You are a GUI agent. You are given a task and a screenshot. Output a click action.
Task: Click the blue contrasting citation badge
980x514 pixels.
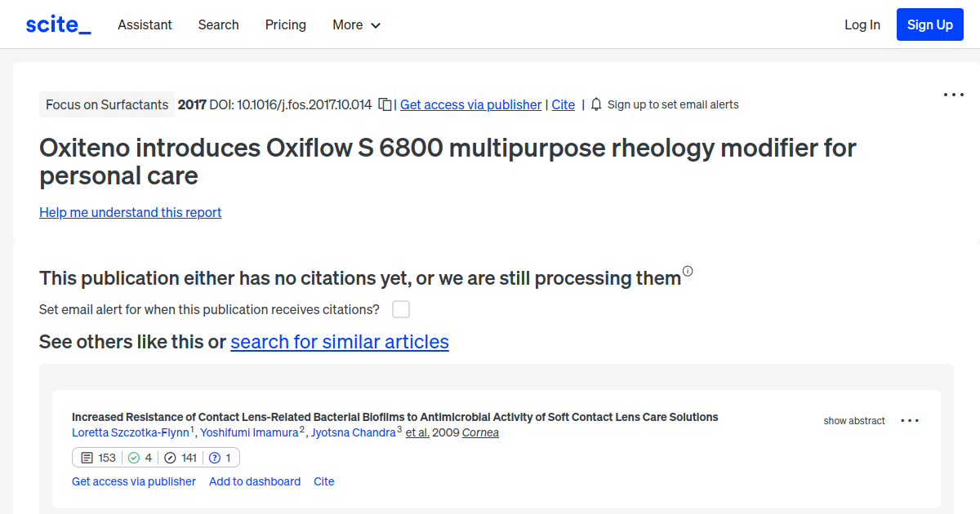[220, 457]
